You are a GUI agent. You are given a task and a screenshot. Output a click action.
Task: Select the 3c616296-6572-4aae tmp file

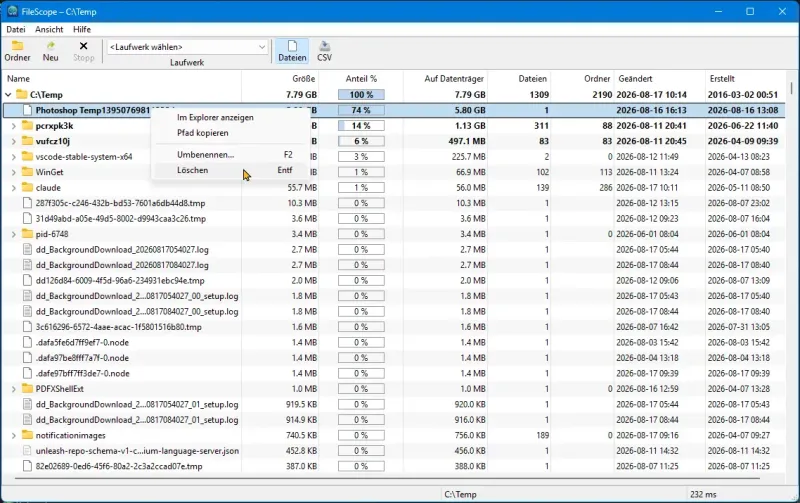tap(394, 327)
